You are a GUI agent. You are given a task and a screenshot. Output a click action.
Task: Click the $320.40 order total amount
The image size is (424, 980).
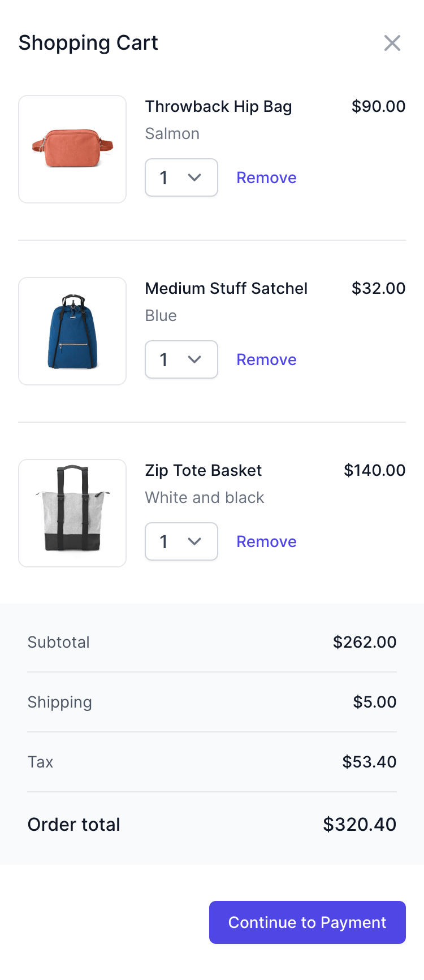(360, 824)
